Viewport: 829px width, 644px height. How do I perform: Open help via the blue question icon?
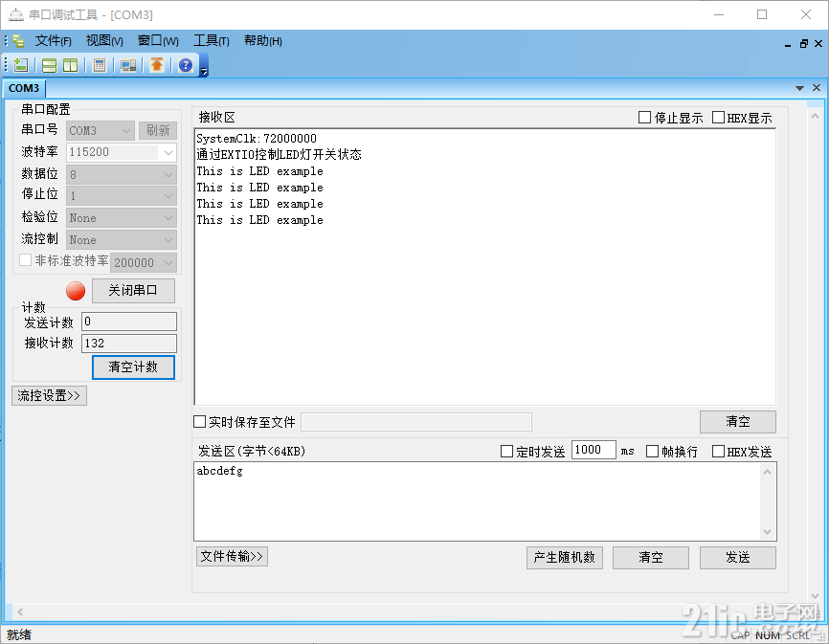pos(186,65)
